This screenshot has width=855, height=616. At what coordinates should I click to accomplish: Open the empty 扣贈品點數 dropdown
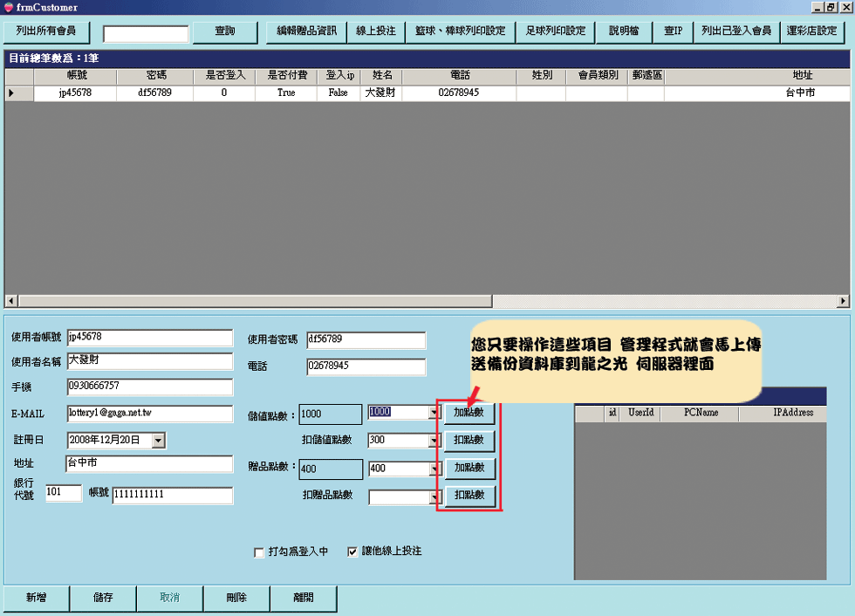(x=434, y=497)
